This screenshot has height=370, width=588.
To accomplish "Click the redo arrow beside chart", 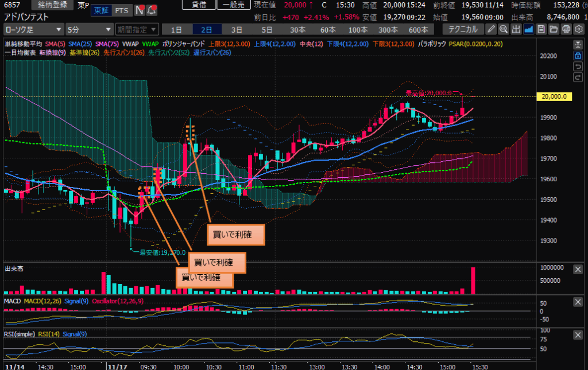I will (578, 77).
